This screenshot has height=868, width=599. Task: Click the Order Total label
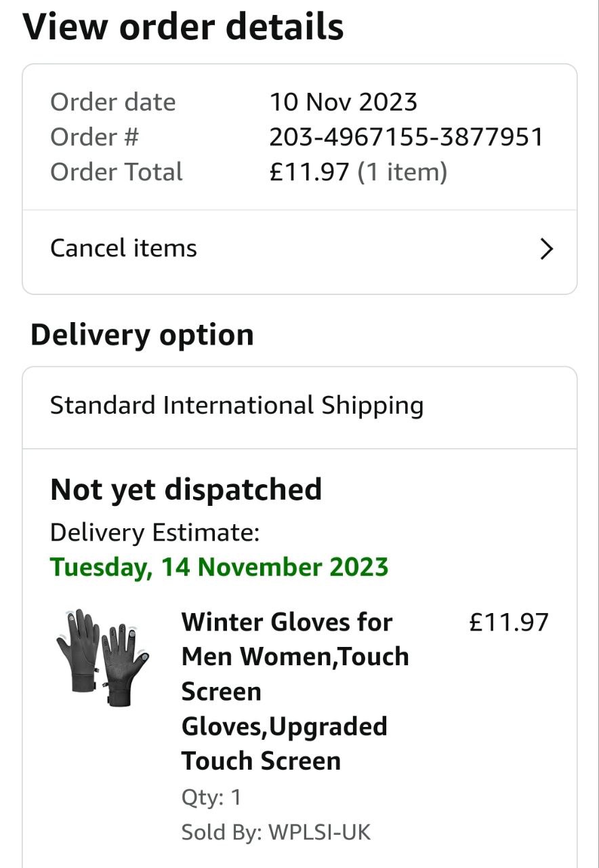click(117, 172)
